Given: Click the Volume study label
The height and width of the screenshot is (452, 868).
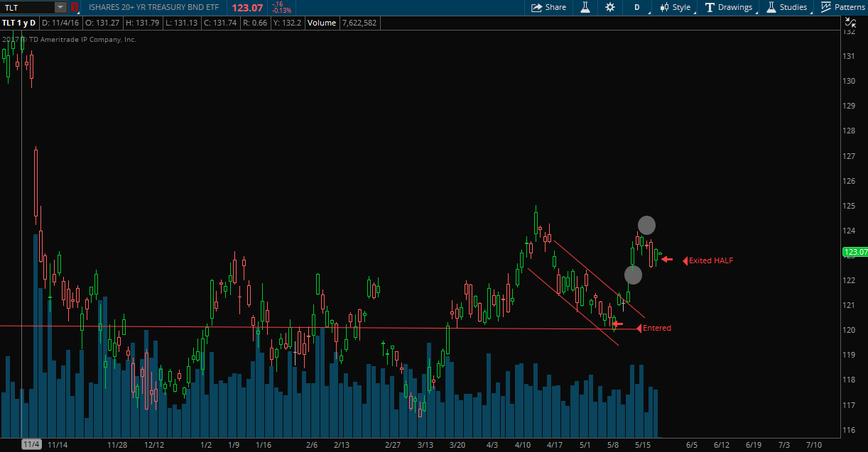Looking at the screenshot, I should 322,23.
